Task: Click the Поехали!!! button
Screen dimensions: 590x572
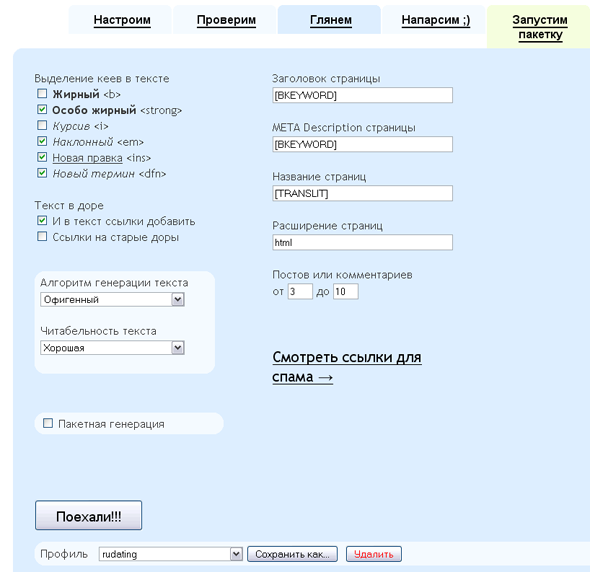Action: [x=88, y=515]
